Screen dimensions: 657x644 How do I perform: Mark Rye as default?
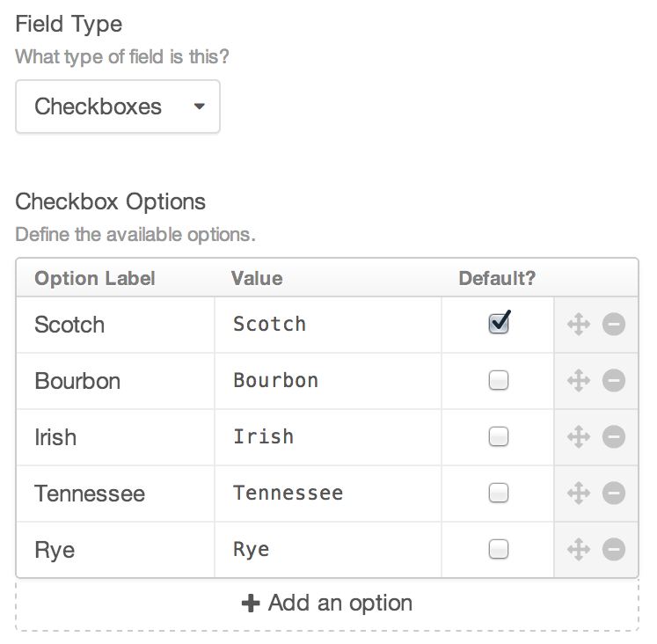click(499, 550)
